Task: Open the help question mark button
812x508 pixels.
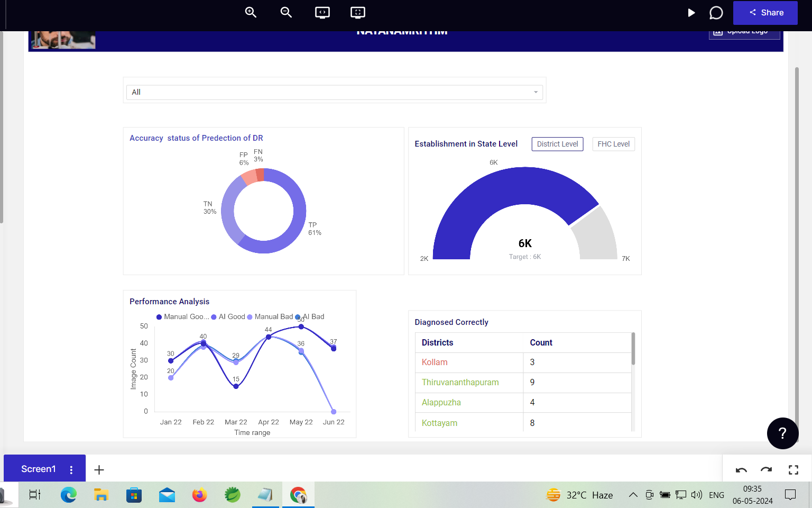Action: pos(782,433)
